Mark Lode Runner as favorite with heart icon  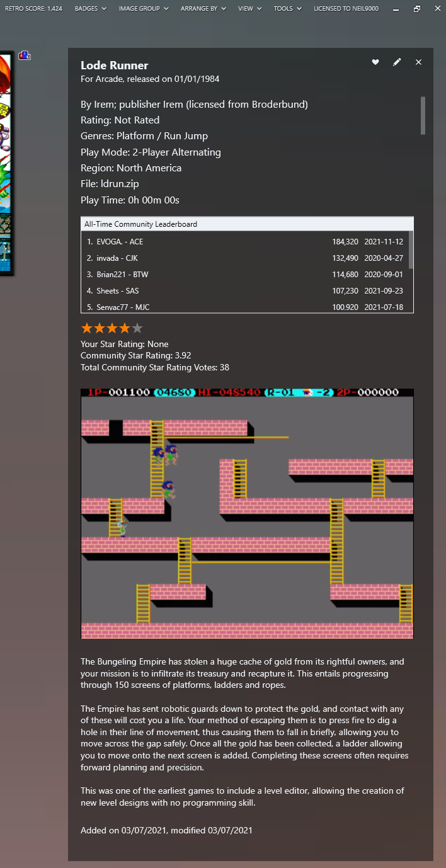[x=375, y=62]
